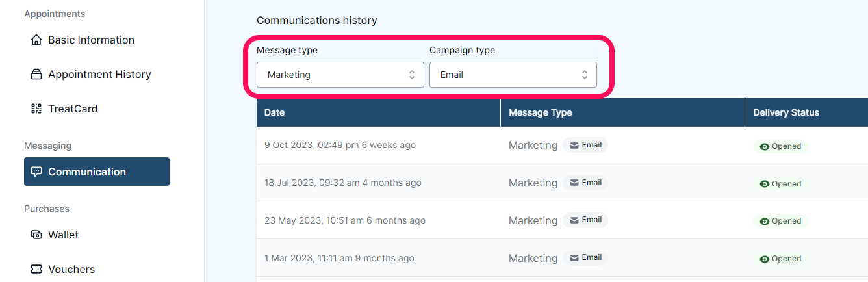Click the Email badge in 23 May row
The height and width of the screenshot is (282, 868).
point(585,220)
